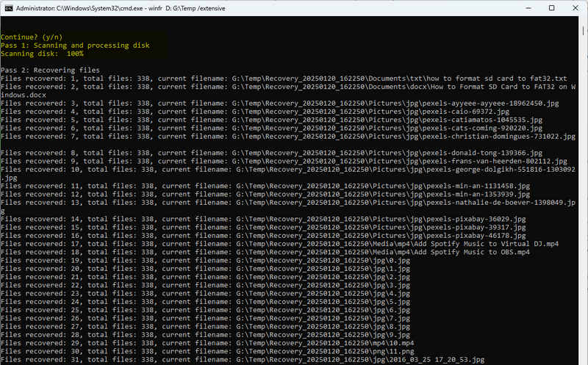Click the 'pexels-caio-69372.jpg' filename
Viewport: 588px width, 365px height.
(x=465, y=112)
